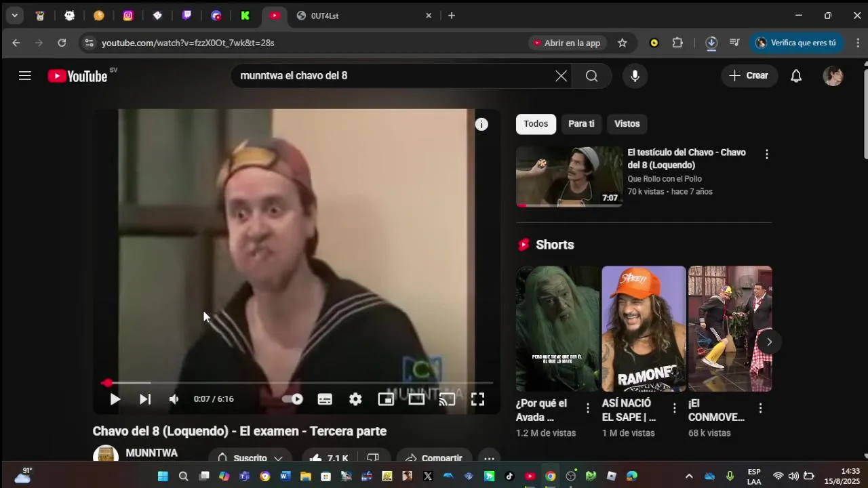Switch to miniplayer mode
This screenshot has width=868, height=488.
point(386,399)
